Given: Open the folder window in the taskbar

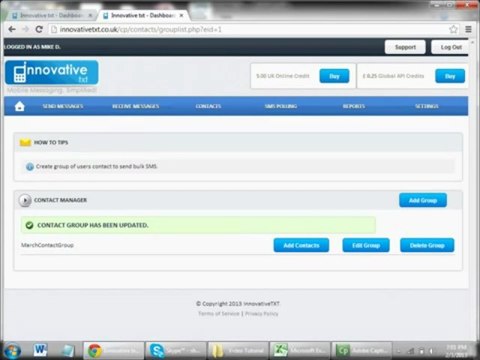Looking at the screenshot, I should [x=238, y=350].
